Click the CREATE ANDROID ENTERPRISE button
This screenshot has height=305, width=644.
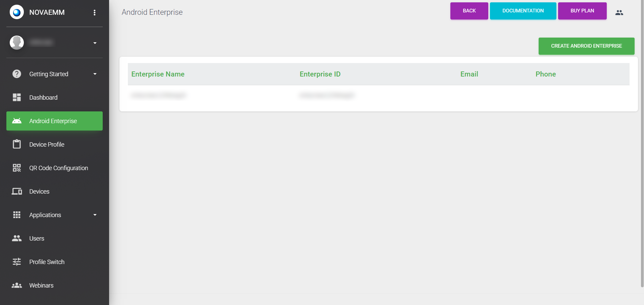click(x=586, y=46)
